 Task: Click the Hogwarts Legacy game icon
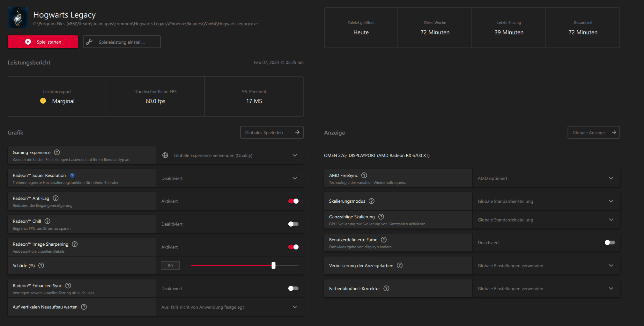point(18,18)
